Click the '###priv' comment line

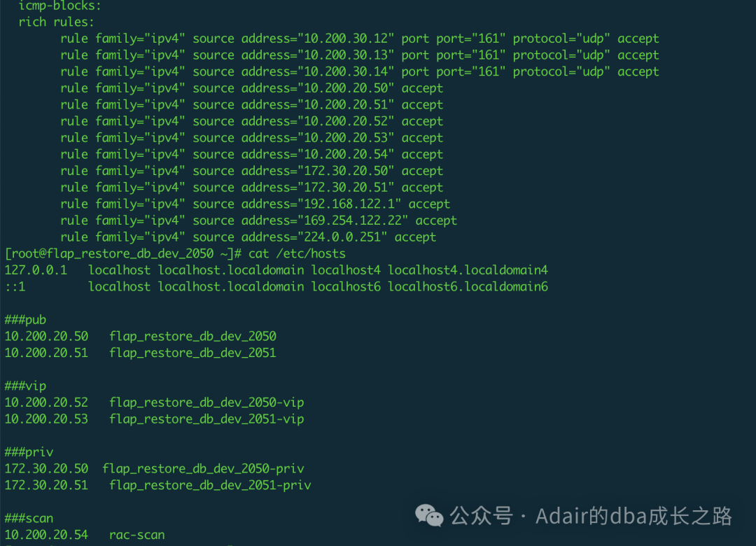29,452
